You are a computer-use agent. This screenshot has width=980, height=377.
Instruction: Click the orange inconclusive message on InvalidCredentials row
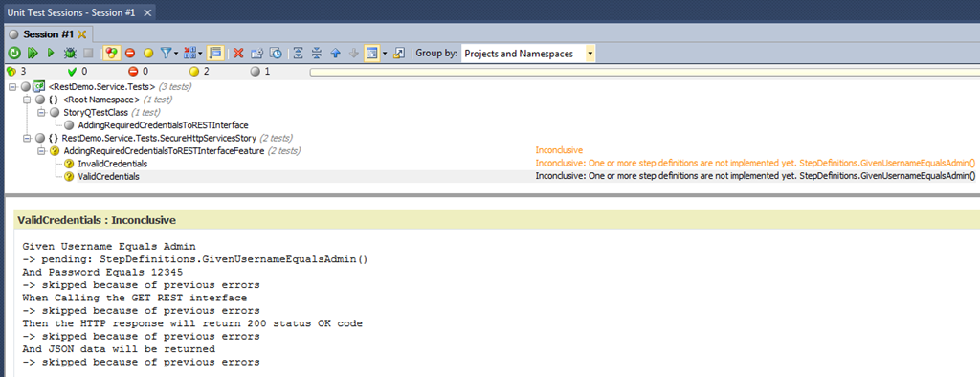(x=755, y=164)
